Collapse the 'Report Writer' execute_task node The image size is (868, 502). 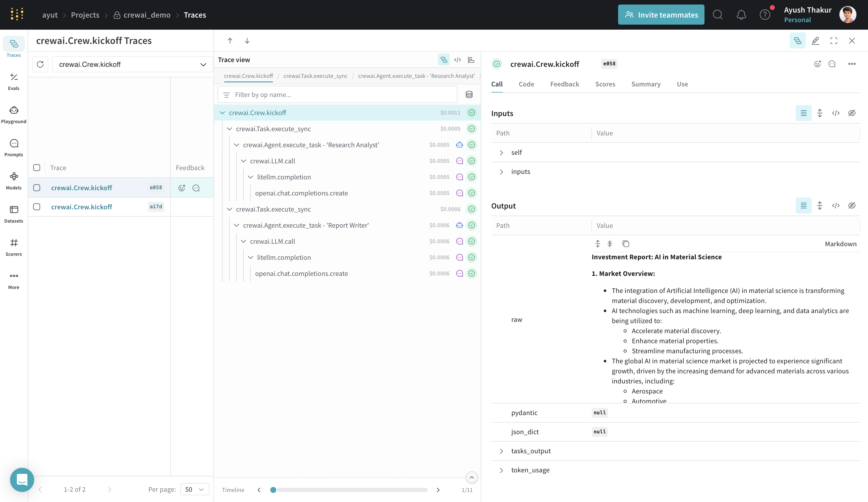(x=237, y=225)
